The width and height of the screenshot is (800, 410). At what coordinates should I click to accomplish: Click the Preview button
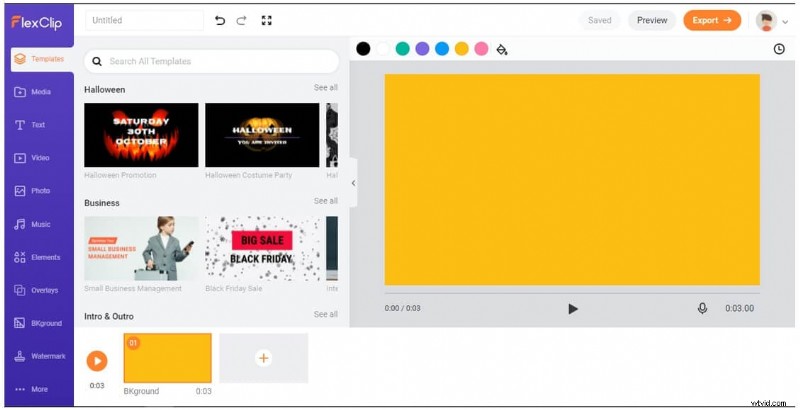click(x=652, y=20)
